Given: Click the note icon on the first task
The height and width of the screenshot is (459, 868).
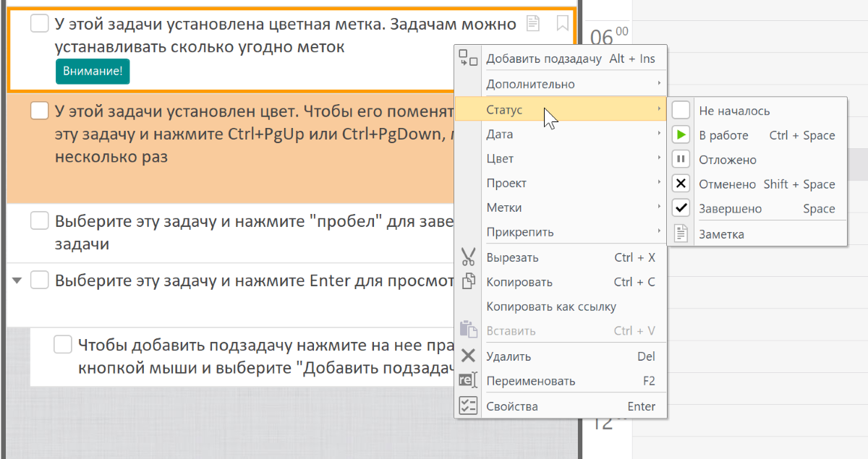Looking at the screenshot, I should (533, 24).
